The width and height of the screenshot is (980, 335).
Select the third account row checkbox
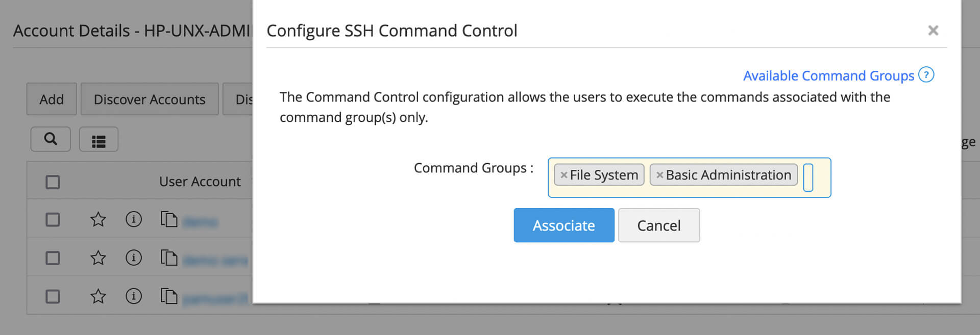pos(53,296)
